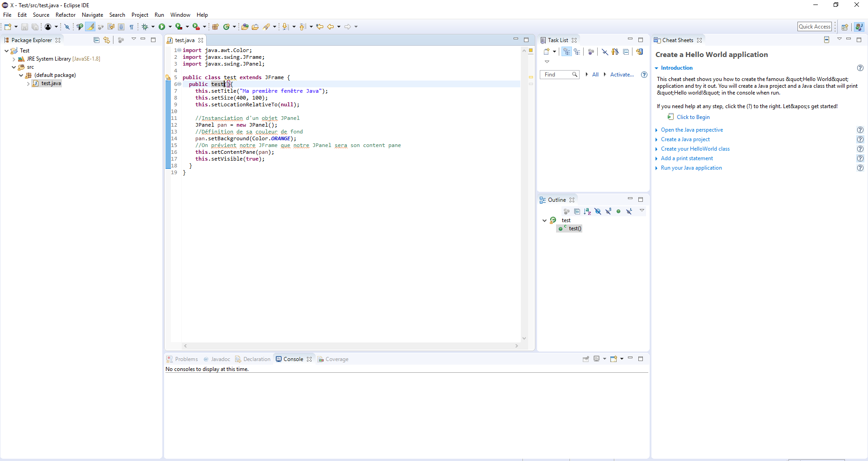This screenshot has width=868, height=461.
Task: Start debugging with the bug icon
Action: pyautogui.click(x=145, y=27)
